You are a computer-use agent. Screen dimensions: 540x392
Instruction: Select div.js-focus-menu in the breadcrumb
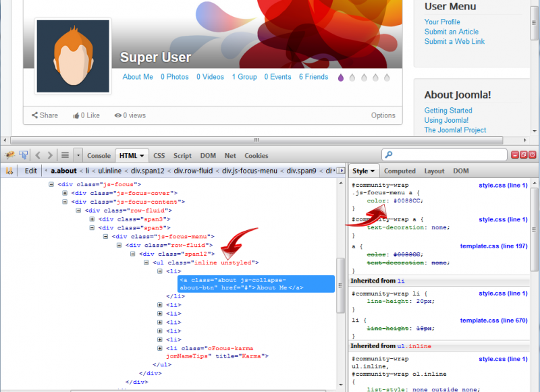[x=249, y=171]
